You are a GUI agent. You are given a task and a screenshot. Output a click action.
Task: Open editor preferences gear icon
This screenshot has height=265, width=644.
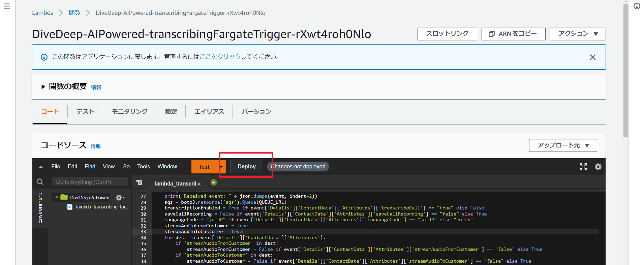pyautogui.click(x=598, y=167)
